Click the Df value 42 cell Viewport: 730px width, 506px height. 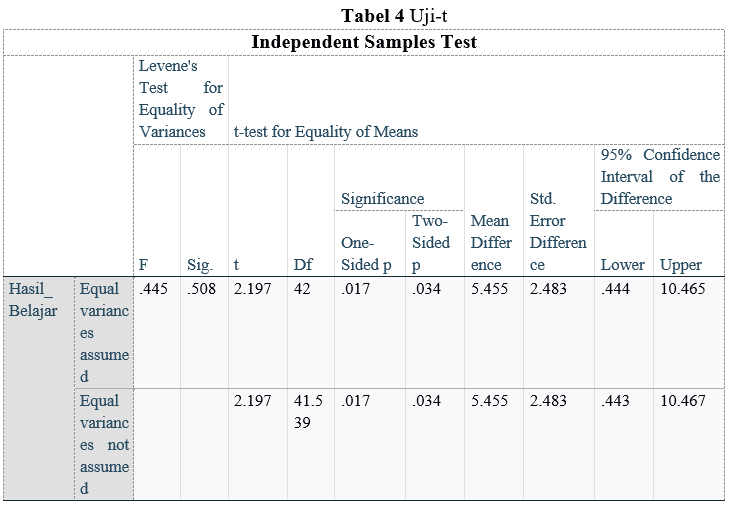(302, 288)
